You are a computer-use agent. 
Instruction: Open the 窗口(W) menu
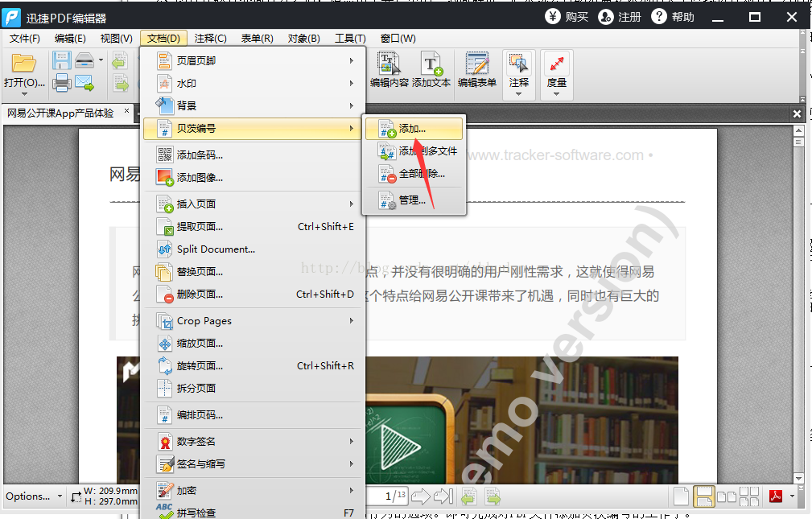[x=398, y=39]
